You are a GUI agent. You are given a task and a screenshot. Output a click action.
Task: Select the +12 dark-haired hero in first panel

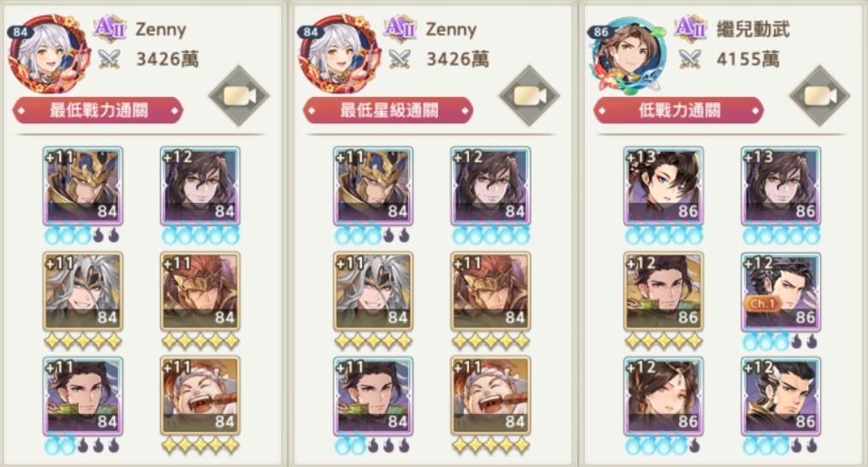coord(199,186)
